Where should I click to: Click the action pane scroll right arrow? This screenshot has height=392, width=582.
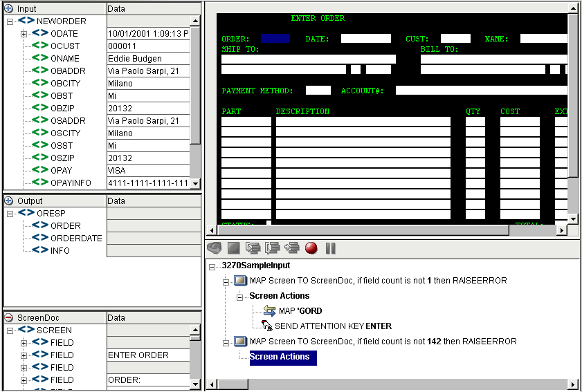point(573,384)
